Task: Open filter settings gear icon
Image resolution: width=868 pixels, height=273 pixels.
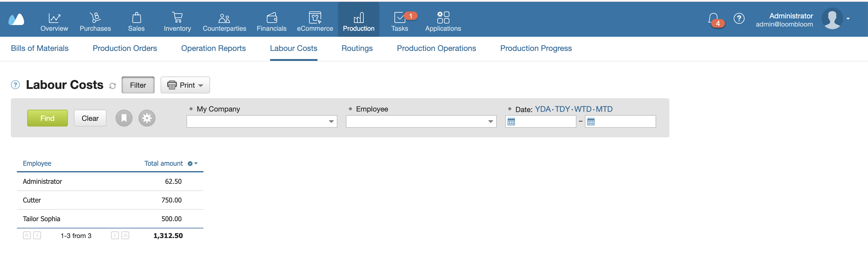Action: click(x=147, y=118)
